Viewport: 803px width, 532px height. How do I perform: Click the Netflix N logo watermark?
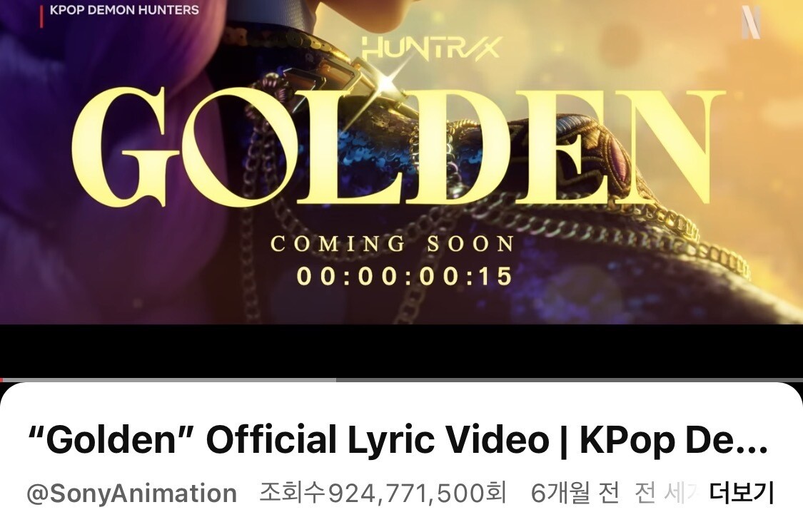pyautogui.click(x=751, y=23)
